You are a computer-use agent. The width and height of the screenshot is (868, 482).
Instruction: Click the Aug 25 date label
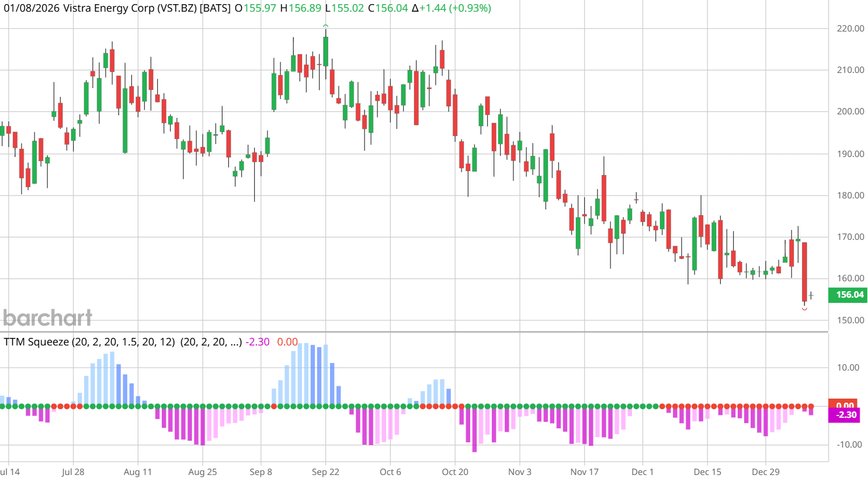203,472
